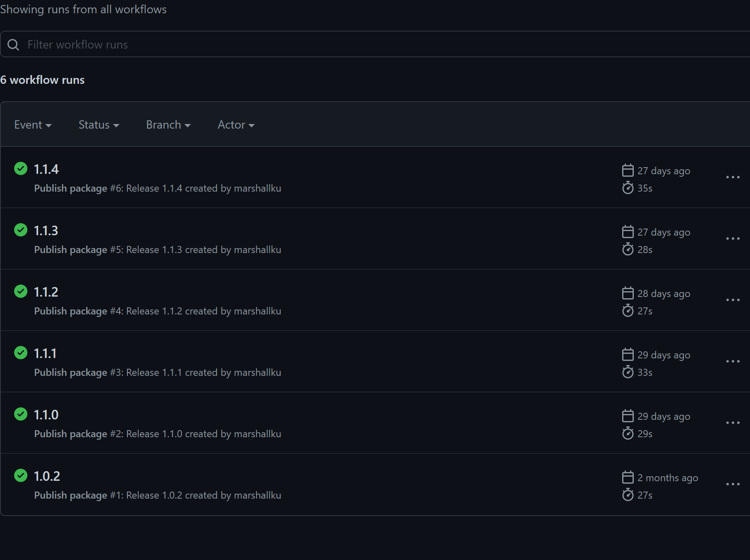Open the 1.1.4 workflow run

point(46,169)
